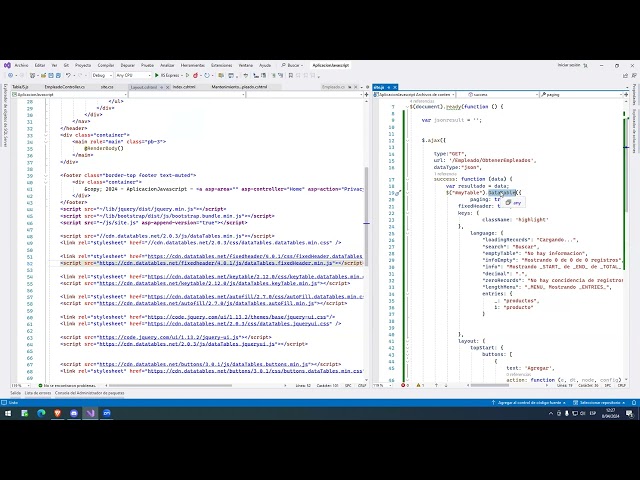640x480 pixels.
Task: Click Agregar al control de código fuente
Action: pos(529,402)
